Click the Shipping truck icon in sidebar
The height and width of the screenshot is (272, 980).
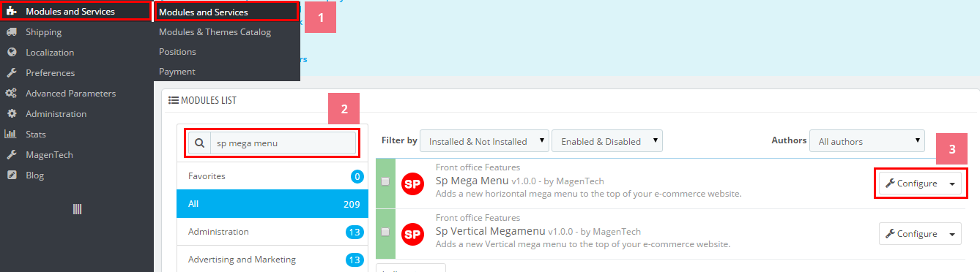tap(11, 32)
